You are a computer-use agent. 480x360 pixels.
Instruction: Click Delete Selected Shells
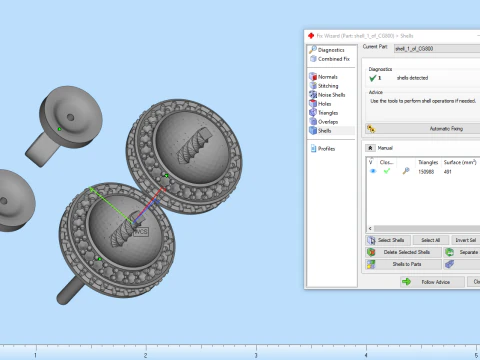tap(403, 252)
